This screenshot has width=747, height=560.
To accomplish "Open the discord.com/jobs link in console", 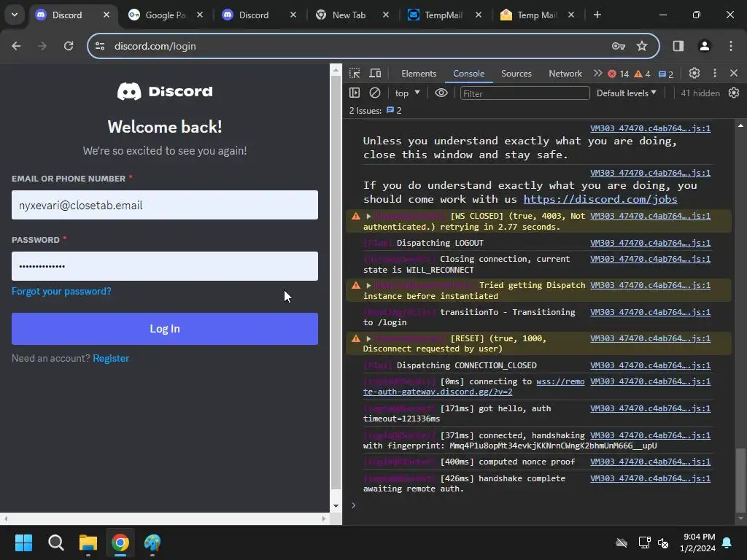I will (600, 199).
